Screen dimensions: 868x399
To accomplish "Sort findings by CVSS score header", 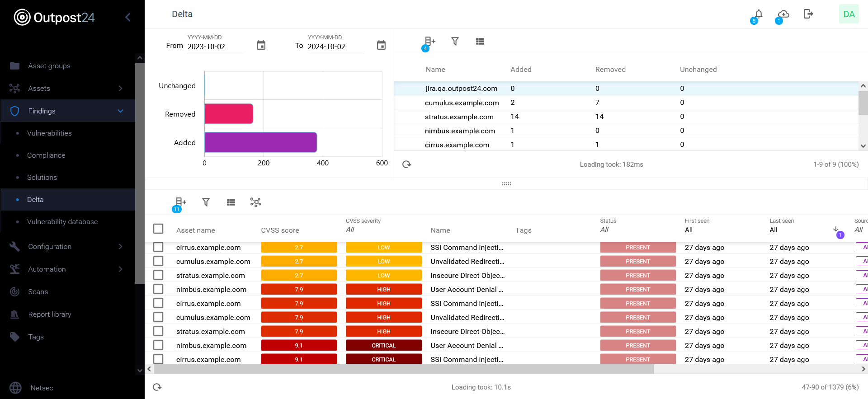I will tap(280, 230).
